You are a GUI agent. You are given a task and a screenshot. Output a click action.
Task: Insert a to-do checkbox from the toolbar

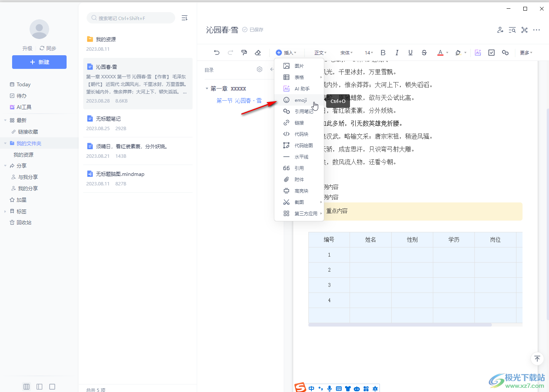(491, 53)
